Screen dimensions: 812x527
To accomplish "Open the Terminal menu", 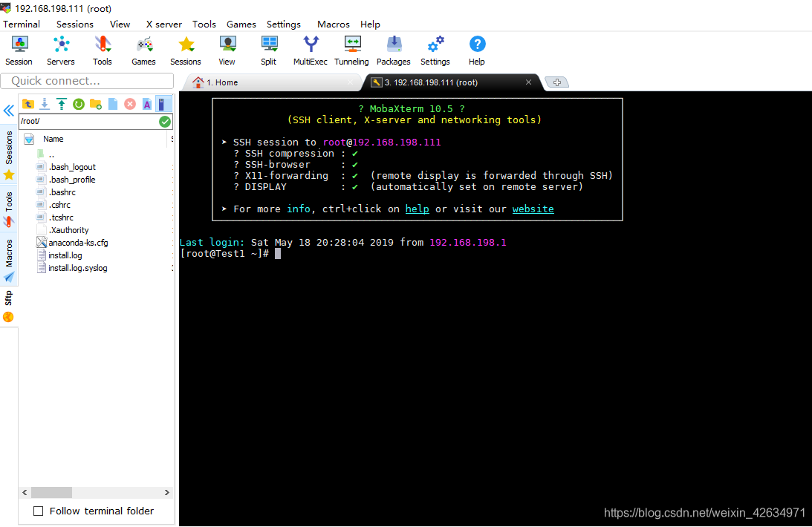I will pos(22,24).
